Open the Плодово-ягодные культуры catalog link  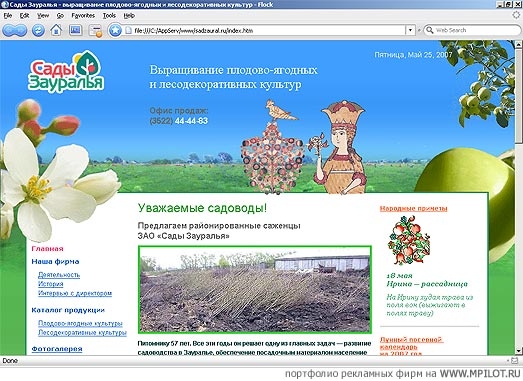click(80, 324)
